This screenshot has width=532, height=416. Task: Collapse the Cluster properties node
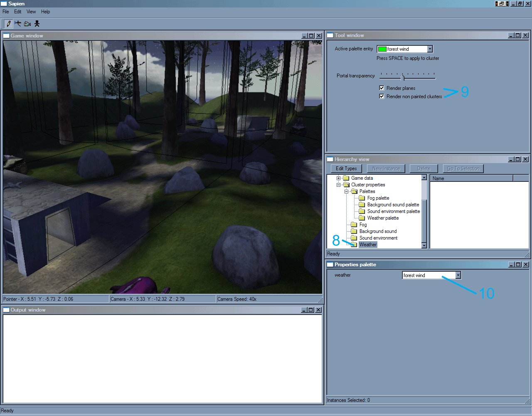click(x=338, y=185)
